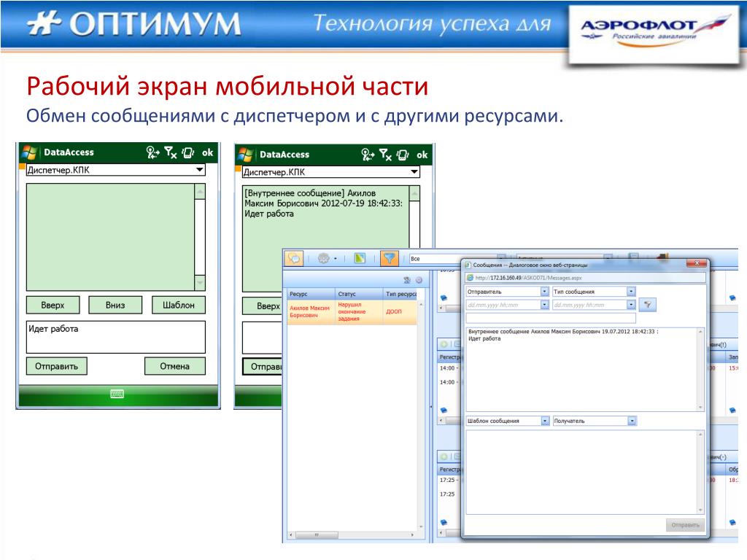Click the blue book icon below the 14:00 rows
The image size is (747, 560).
click(444, 410)
